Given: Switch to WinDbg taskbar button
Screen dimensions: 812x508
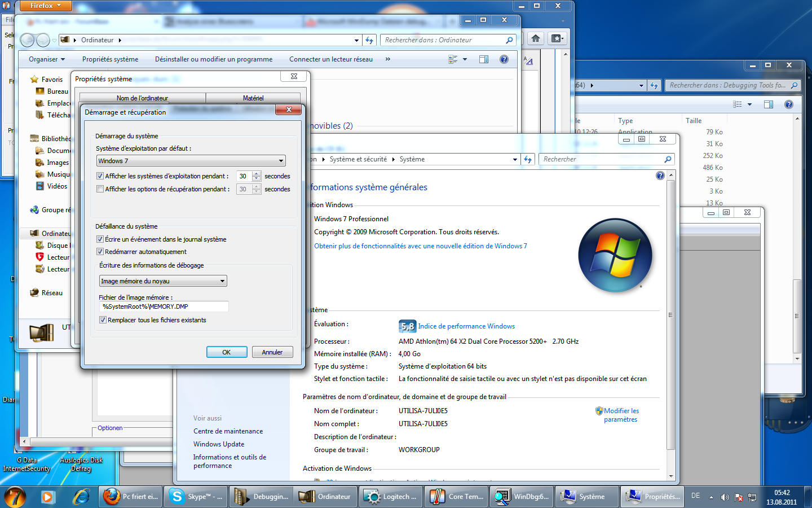Looking at the screenshot, I should pyautogui.click(x=522, y=497).
